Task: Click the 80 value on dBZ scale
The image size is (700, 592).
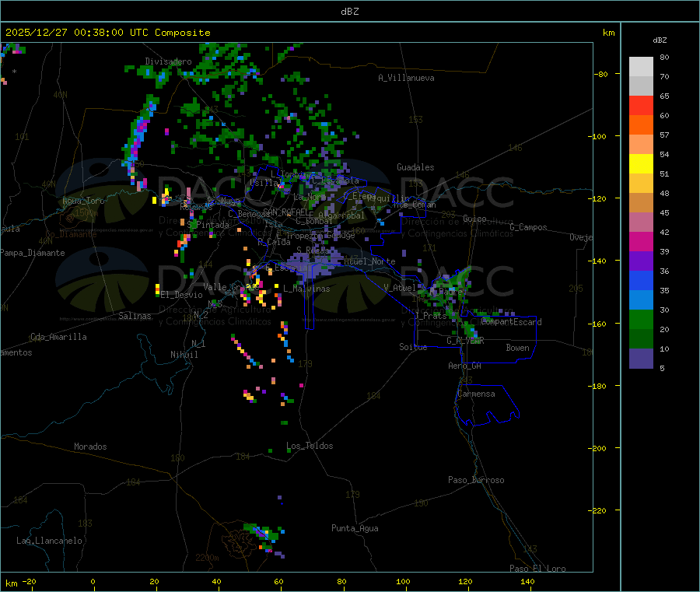Action: (664, 57)
